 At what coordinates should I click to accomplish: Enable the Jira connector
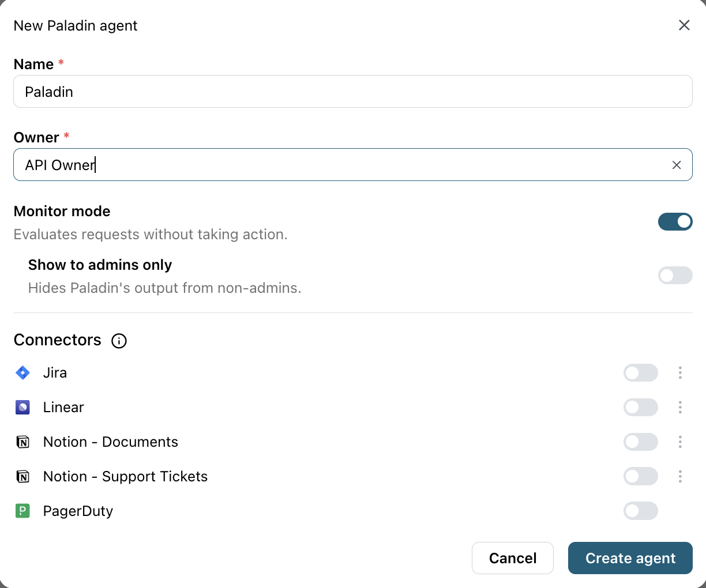click(x=641, y=373)
